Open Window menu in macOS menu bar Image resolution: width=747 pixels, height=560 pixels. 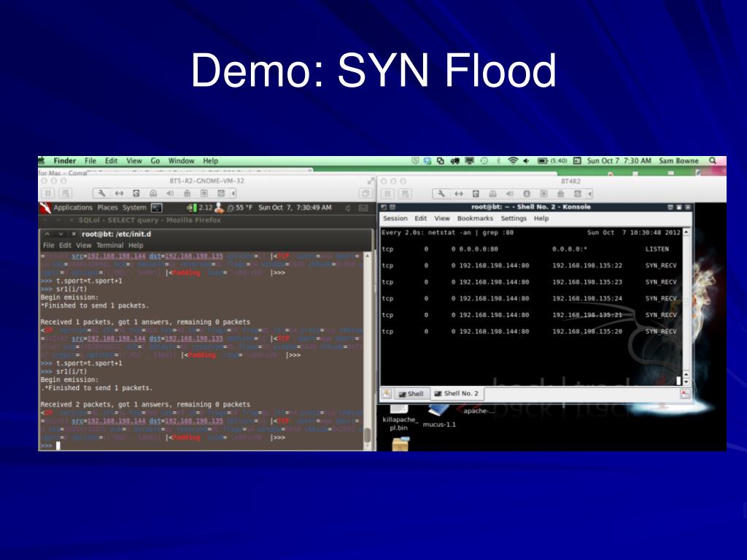tap(181, 161)
